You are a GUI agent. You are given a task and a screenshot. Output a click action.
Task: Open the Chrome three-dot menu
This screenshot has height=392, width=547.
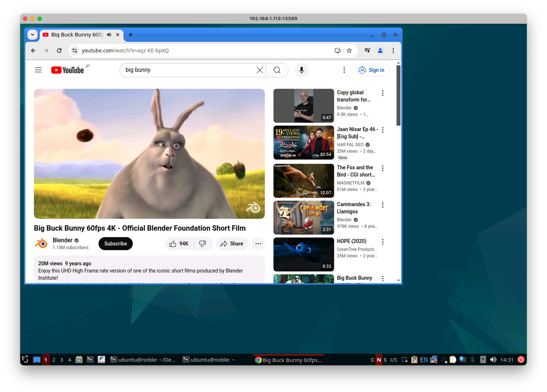click(x=393, y=50)
